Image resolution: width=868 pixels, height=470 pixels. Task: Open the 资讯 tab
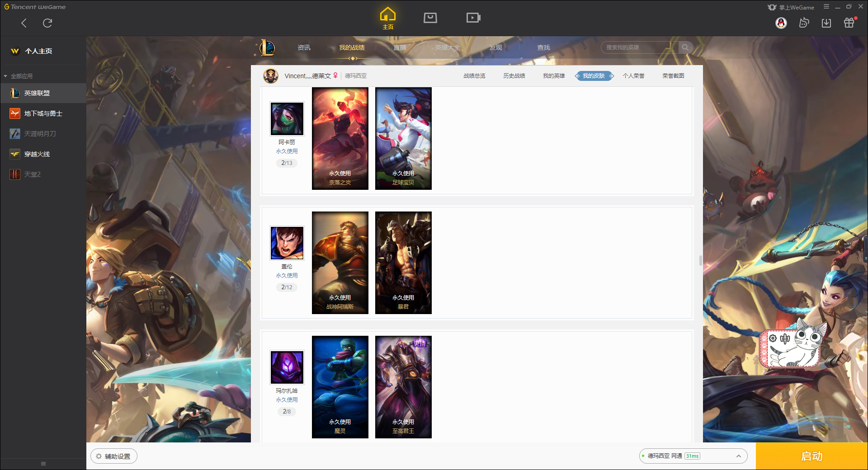304,47
